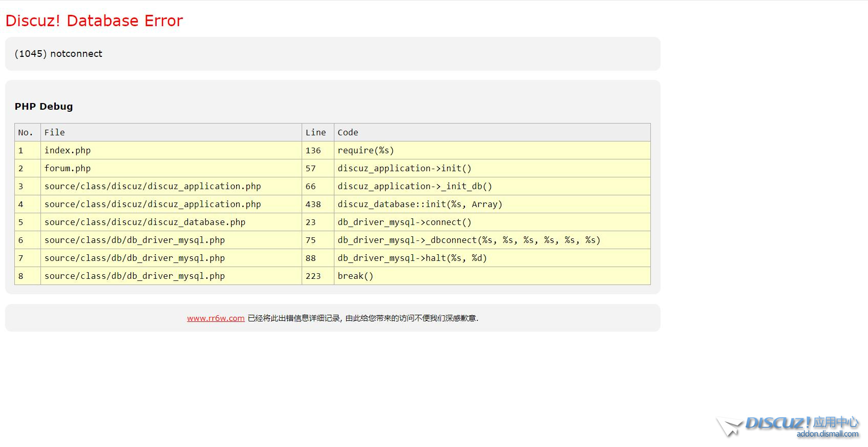The height and width of the screenshot is (447, 868).
Task: Click the discuz_application->_init_db() code cell
Action: [x=492, y=186]
